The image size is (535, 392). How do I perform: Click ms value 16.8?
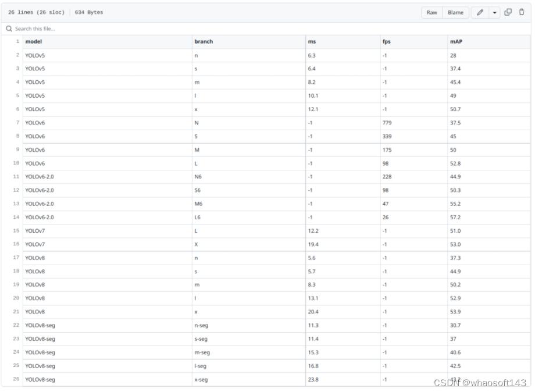[313, 366]
